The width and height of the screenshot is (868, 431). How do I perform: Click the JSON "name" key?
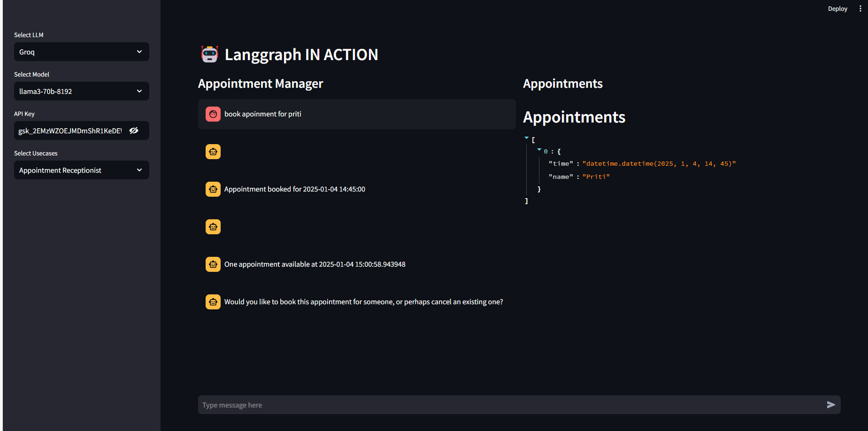point(561,177)
